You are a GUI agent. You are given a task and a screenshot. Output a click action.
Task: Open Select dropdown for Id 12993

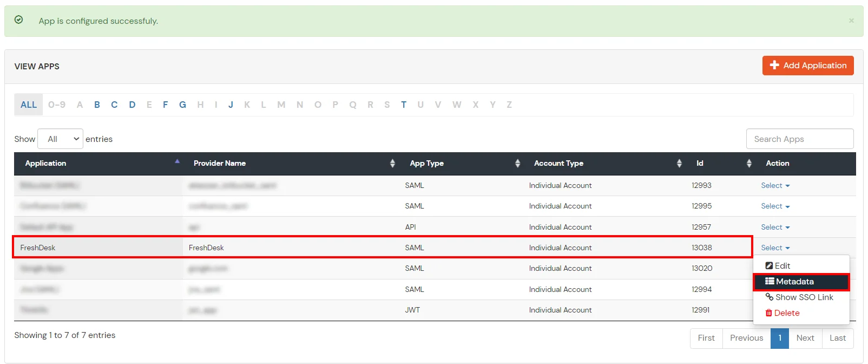775,185
